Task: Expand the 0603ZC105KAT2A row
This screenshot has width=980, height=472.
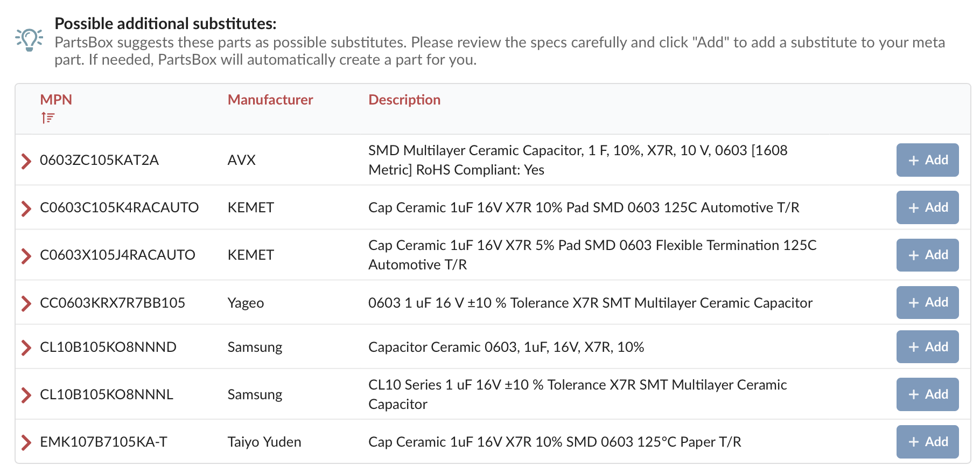Action: coord(26,161)
